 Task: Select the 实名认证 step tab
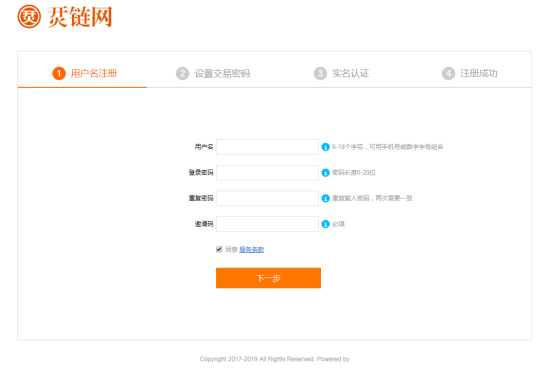coord(342,73)
